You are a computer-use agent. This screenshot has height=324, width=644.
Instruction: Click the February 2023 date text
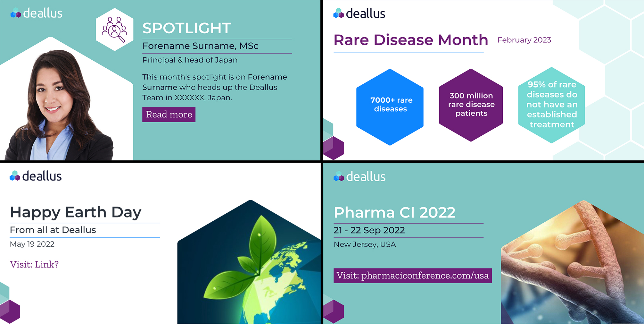(524, 40)
